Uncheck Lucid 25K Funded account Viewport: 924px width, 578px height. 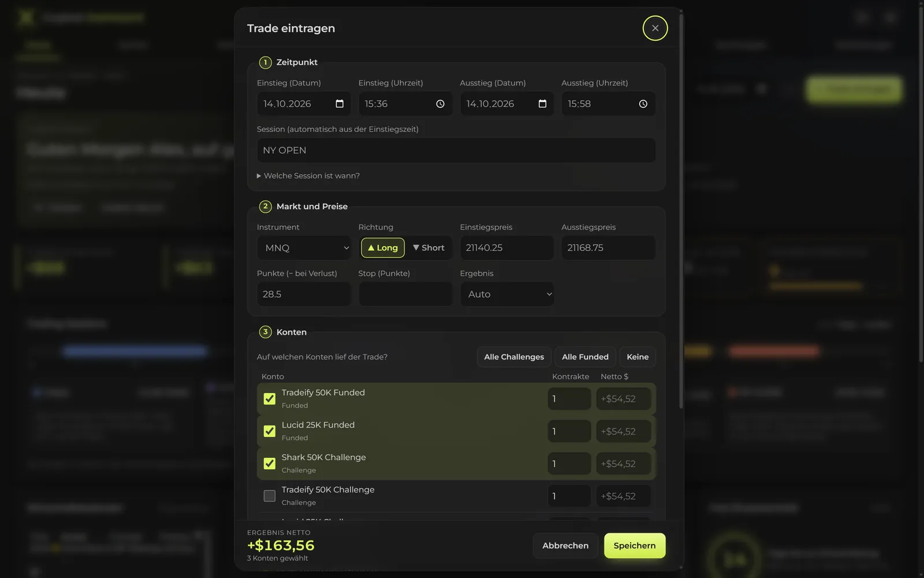click(x=269, y=431)
